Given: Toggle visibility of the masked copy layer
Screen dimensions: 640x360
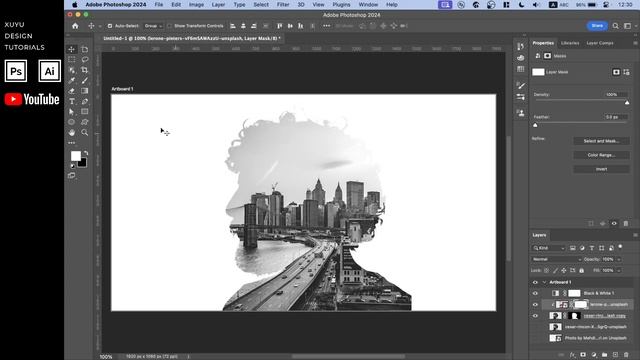Looking at the screenshot, I should tap(535, 316).
